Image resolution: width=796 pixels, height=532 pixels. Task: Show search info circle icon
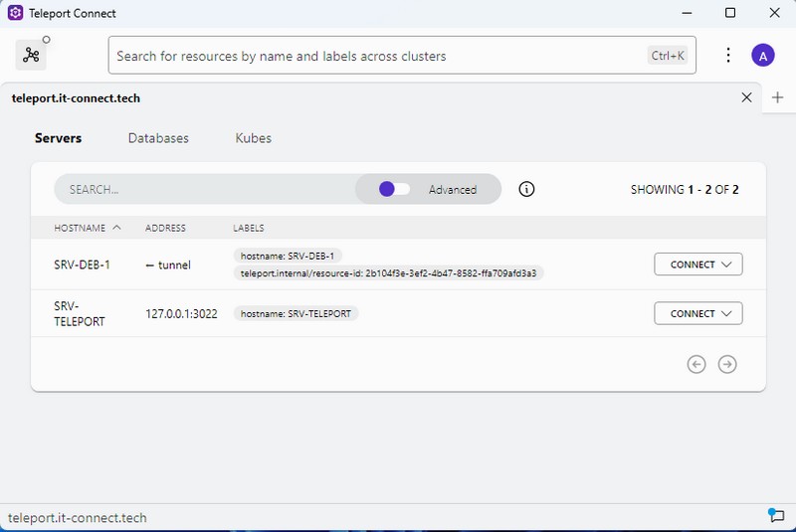[x=527, y=189]
